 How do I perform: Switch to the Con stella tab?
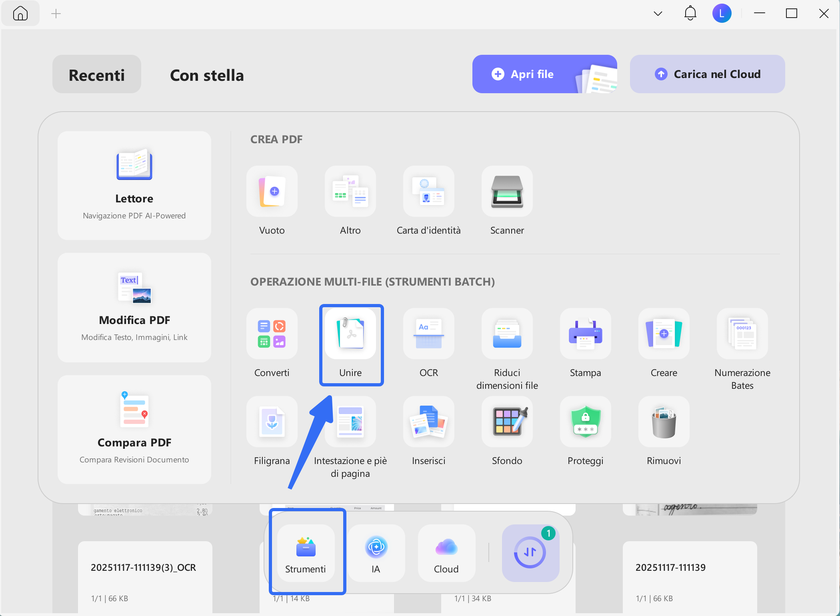pos(207,75)
